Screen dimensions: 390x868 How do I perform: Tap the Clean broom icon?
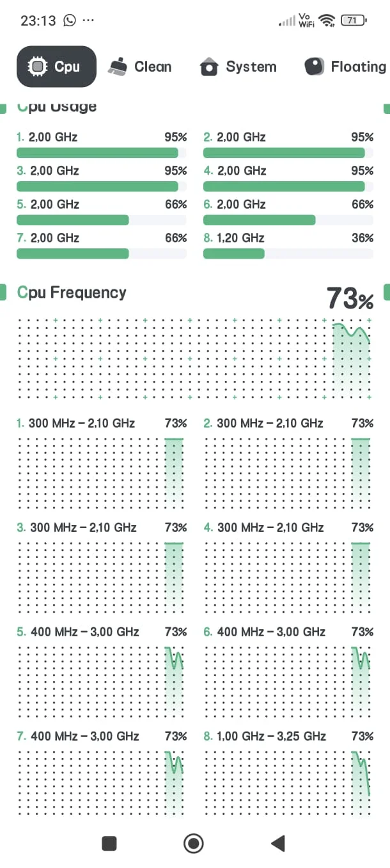pyautogui.click(x=118, y=67)
